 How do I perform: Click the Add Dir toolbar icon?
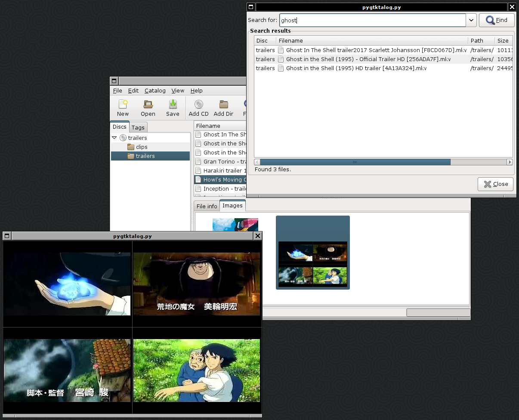tap(223, 108)
